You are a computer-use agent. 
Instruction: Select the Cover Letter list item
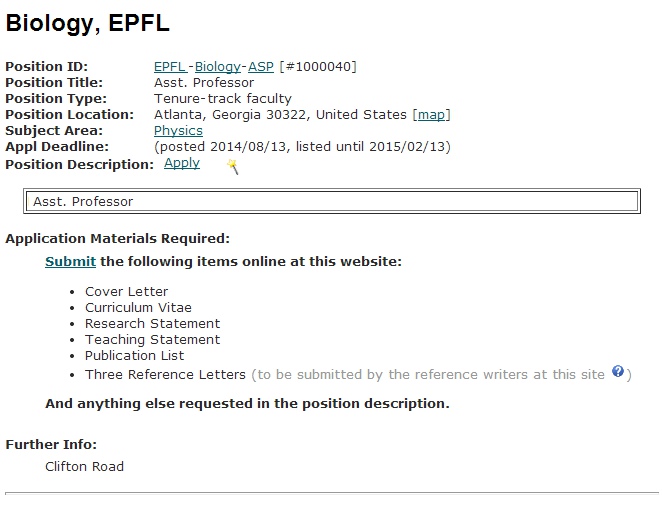(126, 292)
